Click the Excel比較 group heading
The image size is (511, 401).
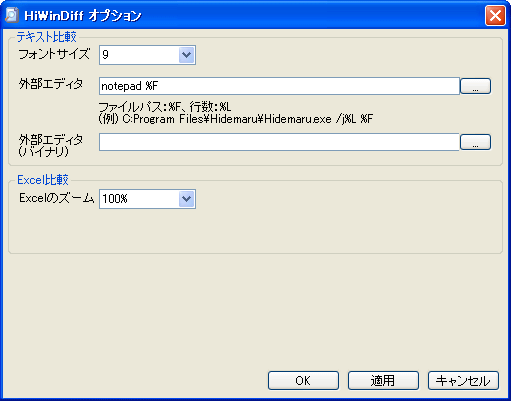click(x=43, y=180)
